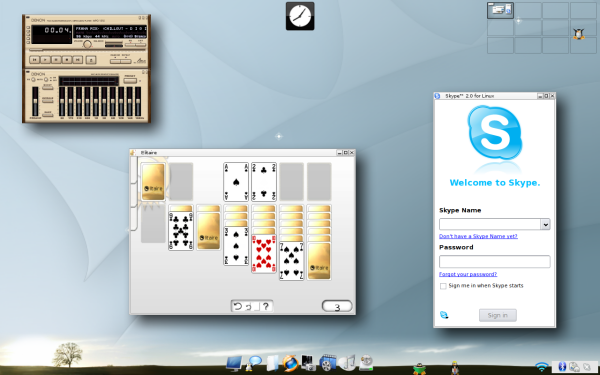Click the Preset button in the equalizer

[130, 80]
